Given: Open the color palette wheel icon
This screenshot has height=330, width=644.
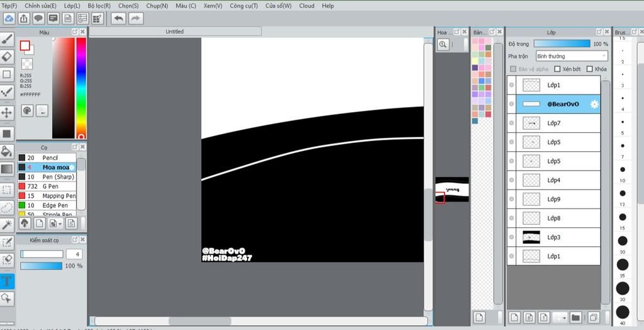Looking at the screenshot, I should [x=27, y=111].
